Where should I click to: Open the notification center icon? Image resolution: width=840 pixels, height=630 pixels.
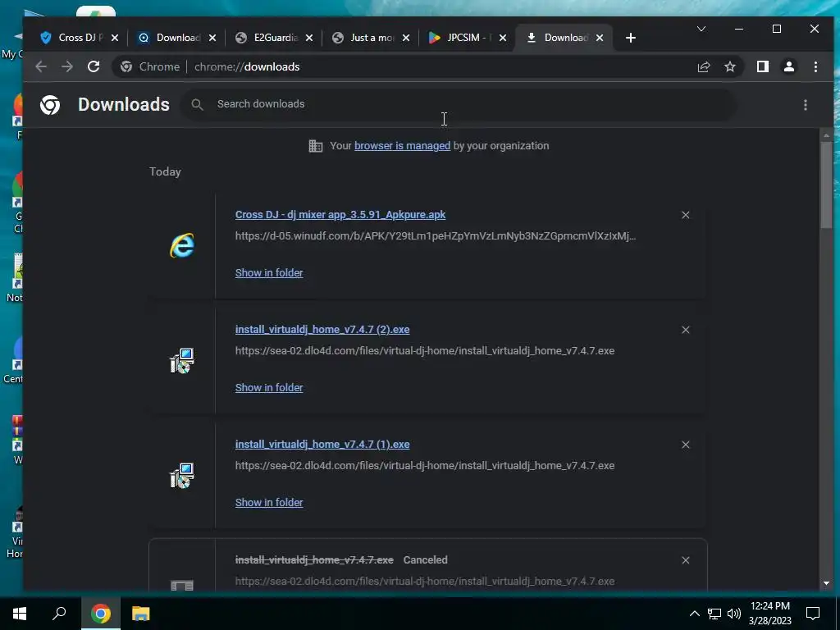click(813, 614)
